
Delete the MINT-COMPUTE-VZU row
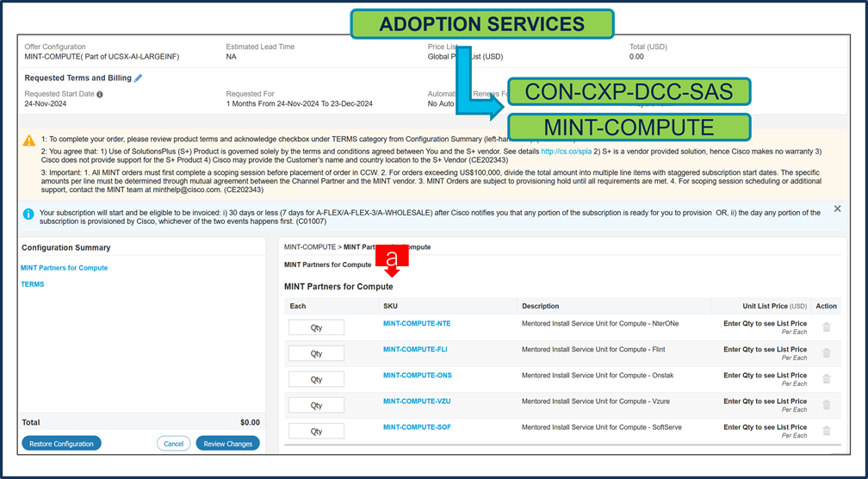click(x=827, y=406)
